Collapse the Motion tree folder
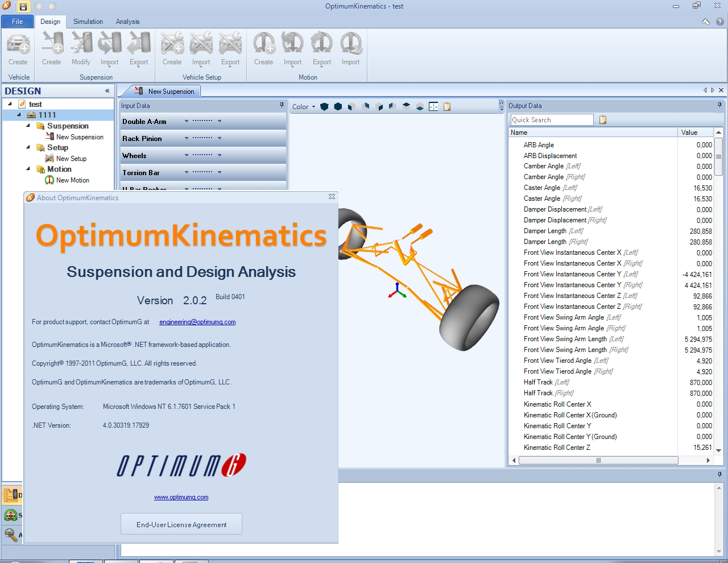Image resolution: width=728 pixels, height=563 pixels. (x=28, y=169)
